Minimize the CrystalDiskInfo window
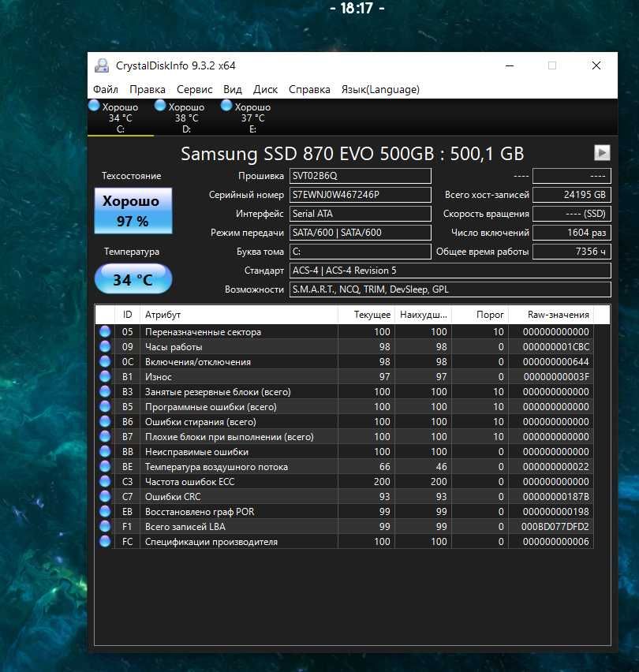The image size is (639, 672). (x=510, y=65)
